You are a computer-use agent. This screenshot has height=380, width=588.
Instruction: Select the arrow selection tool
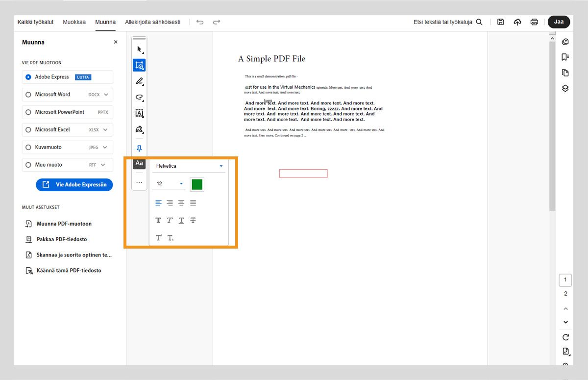(x=140, y=50)
